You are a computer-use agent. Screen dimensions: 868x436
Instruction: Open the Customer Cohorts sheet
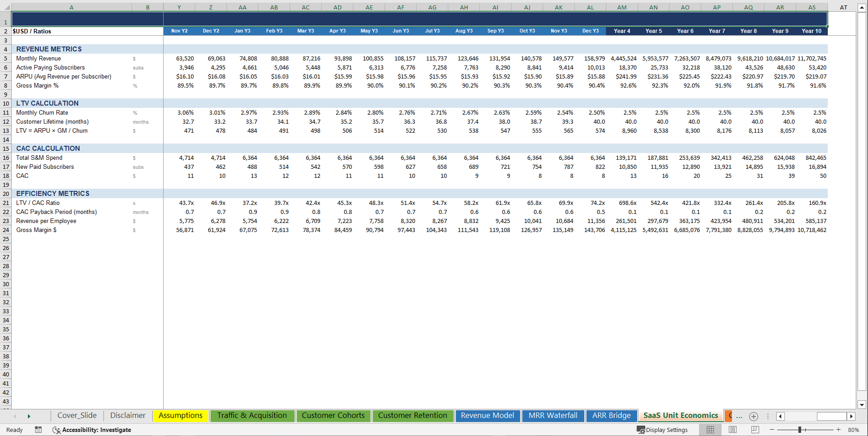333,416
